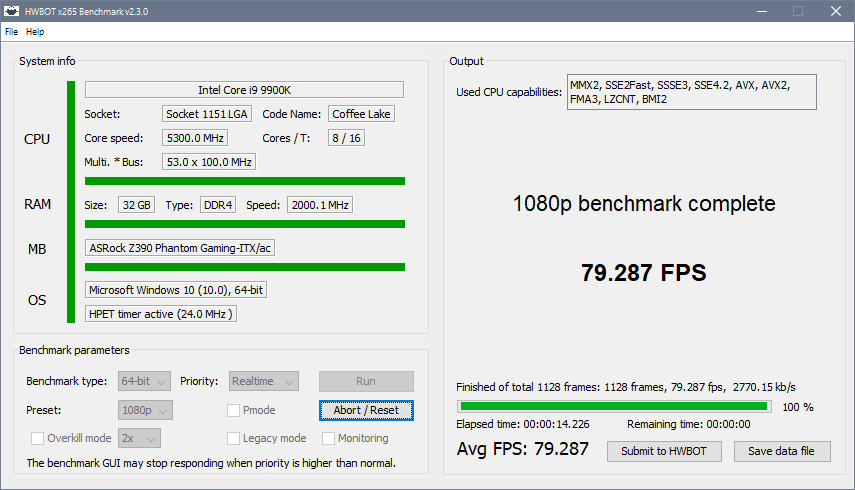Click the OS section label
This screenshot has width=855, height=490.
click(x=37, y=300)
